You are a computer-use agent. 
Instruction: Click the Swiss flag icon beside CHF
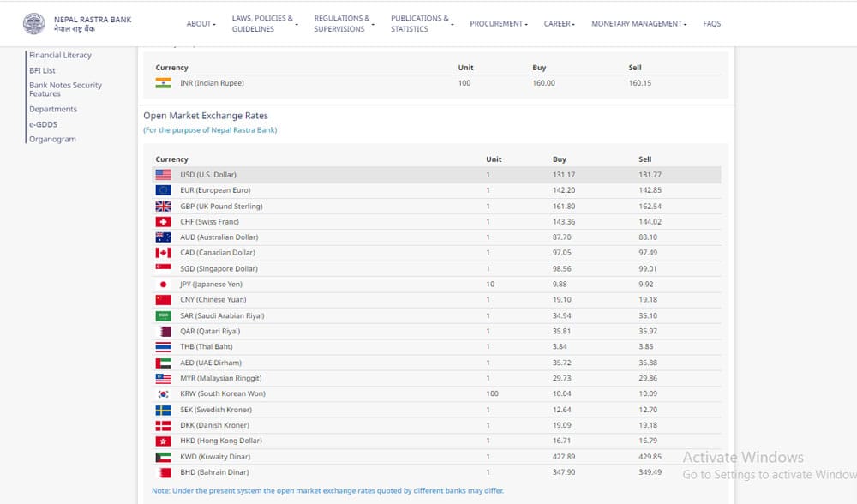(163, 222)
